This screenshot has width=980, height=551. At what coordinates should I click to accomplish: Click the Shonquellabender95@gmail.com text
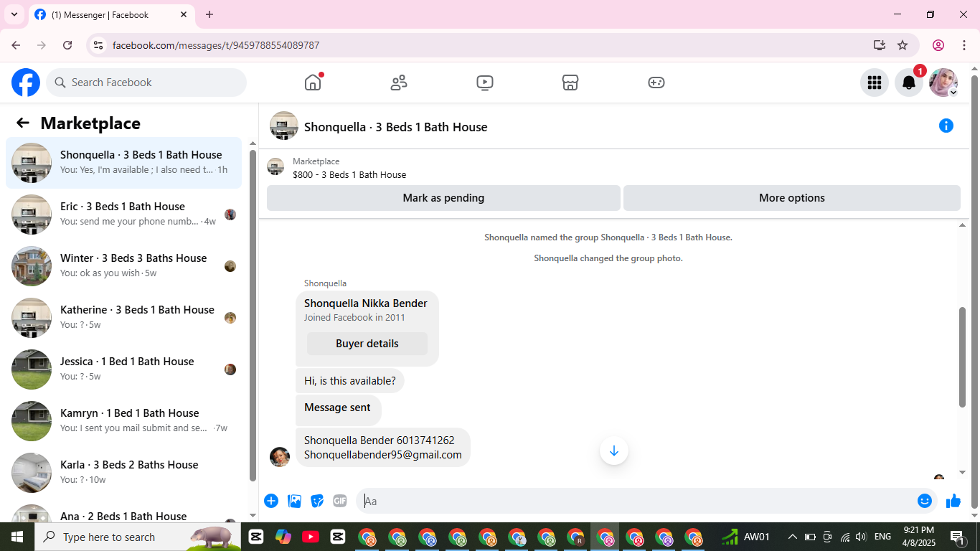pyautogui.click(x=383, y=454)
